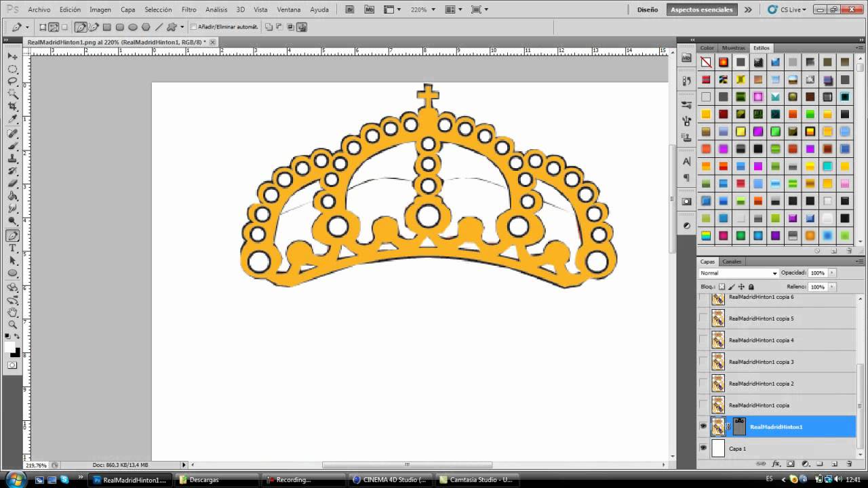Choose the Rectangle shape in options bar

coord(106,27)
